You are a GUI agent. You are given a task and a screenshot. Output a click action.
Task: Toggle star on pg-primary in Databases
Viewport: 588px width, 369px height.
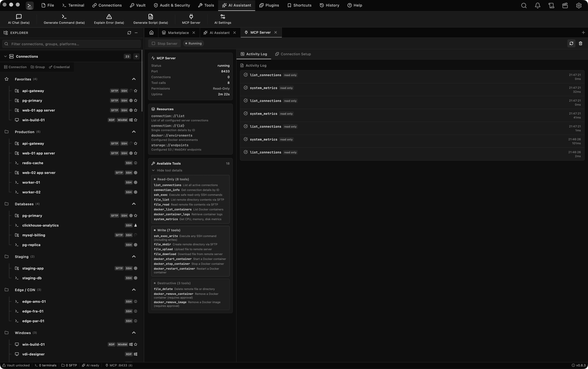136,216
